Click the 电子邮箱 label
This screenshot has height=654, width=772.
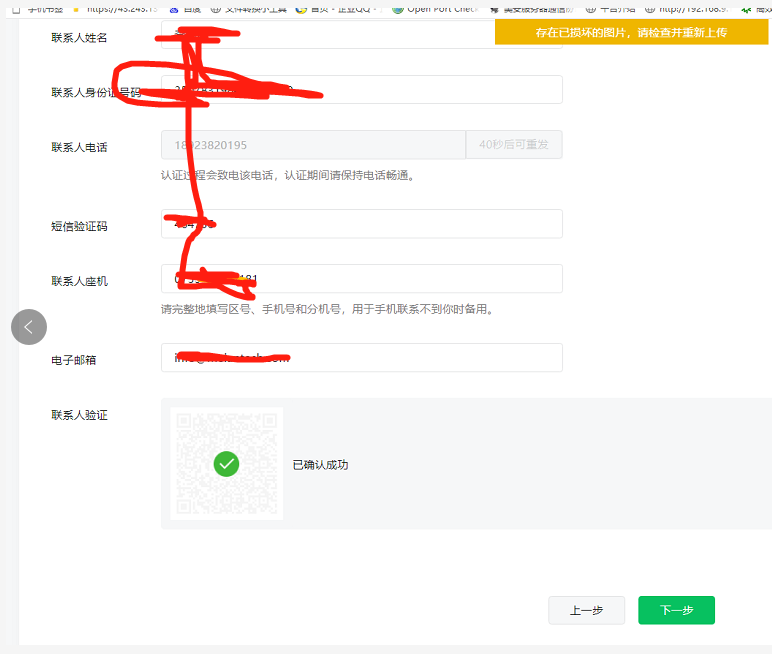coord(74,360)
